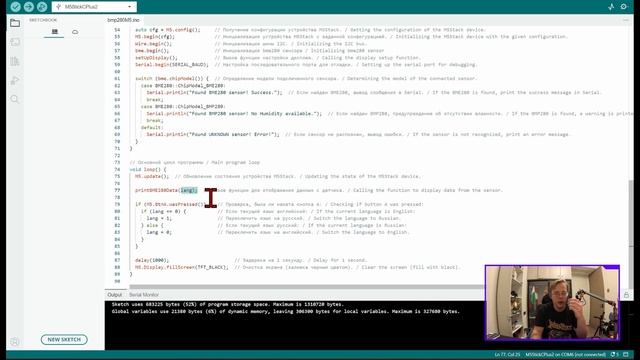Click the 'delay(1000);' statement
This screenshot has height=360, width=640.
click(x=152, y=260)
